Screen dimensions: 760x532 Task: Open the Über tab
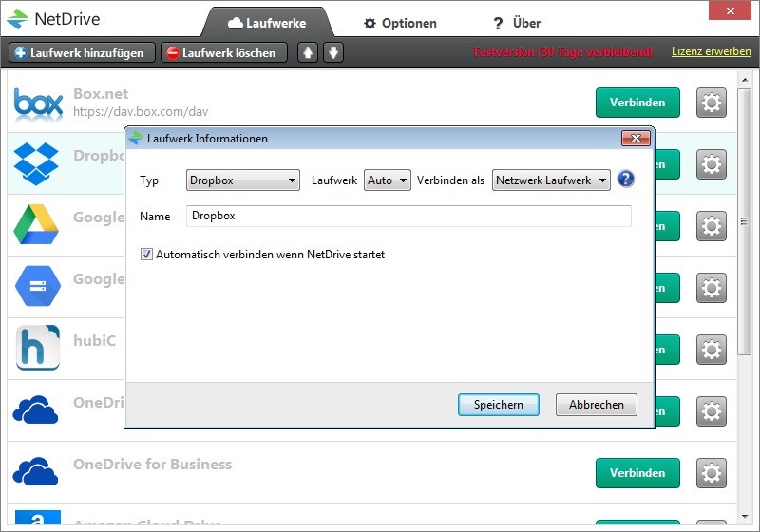click(517, 23)
